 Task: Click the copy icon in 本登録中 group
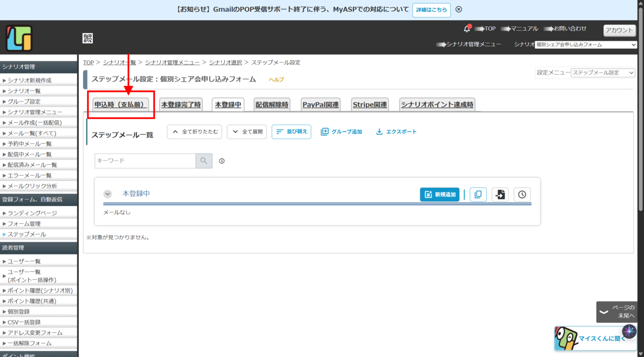(x=478, y=194)
